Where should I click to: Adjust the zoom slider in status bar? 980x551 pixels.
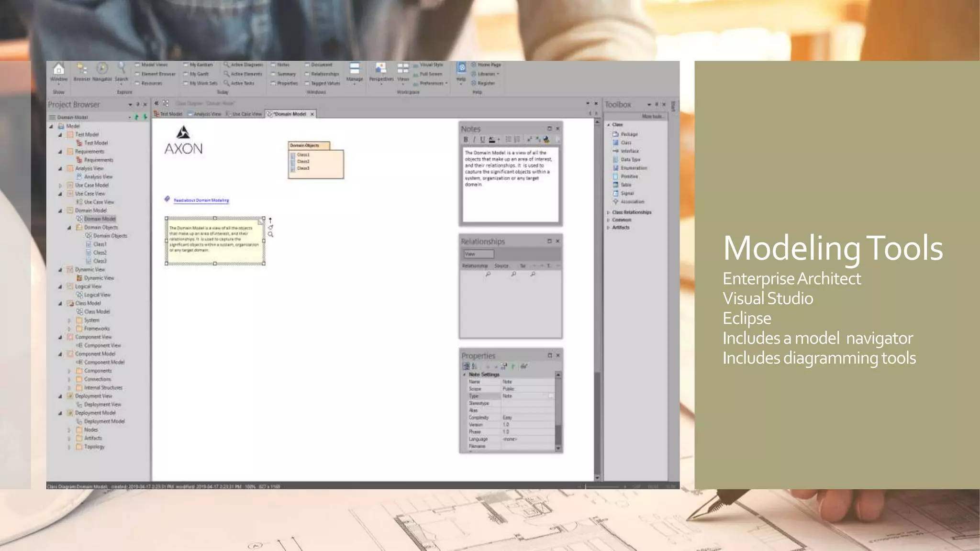click(603, 486)
